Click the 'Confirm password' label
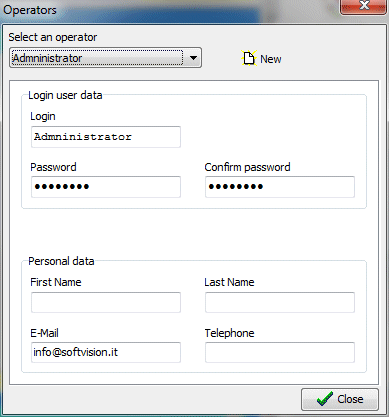This screenshot has width=389, height=417. point(247,167)
